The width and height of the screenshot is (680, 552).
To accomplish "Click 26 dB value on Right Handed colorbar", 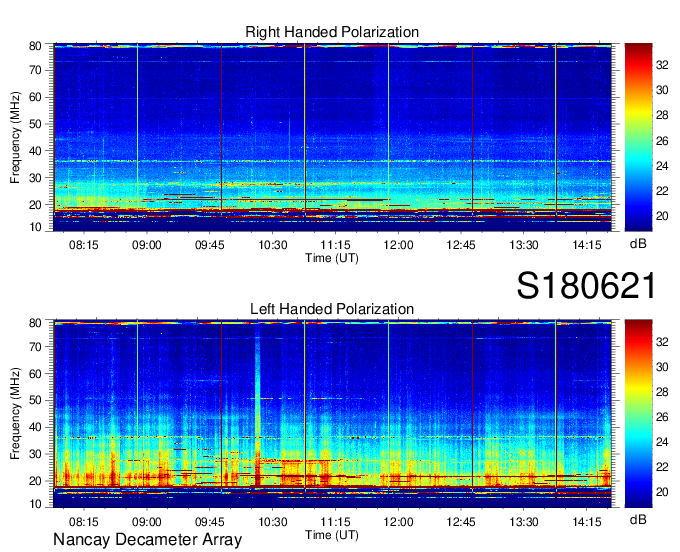I will point(662,141).
